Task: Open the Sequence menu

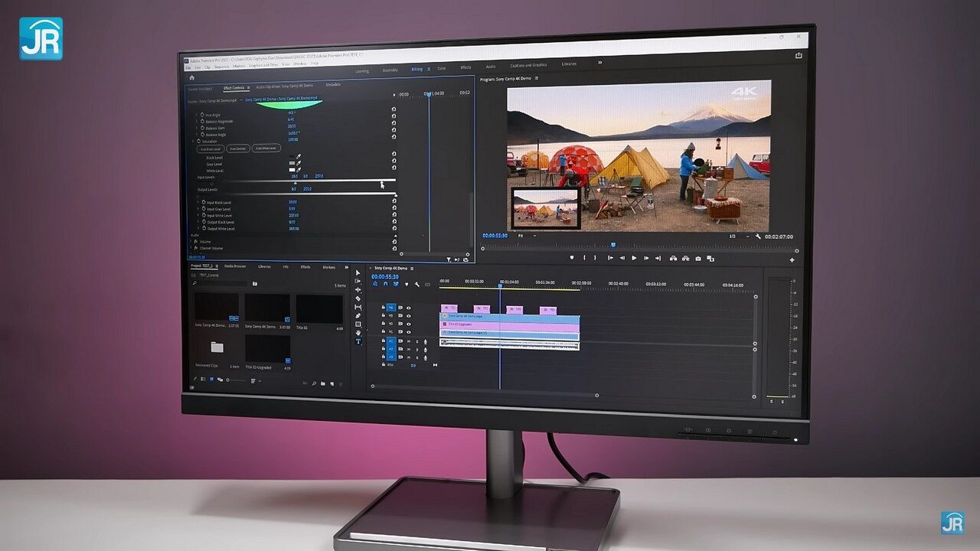Action: (220, 67)
